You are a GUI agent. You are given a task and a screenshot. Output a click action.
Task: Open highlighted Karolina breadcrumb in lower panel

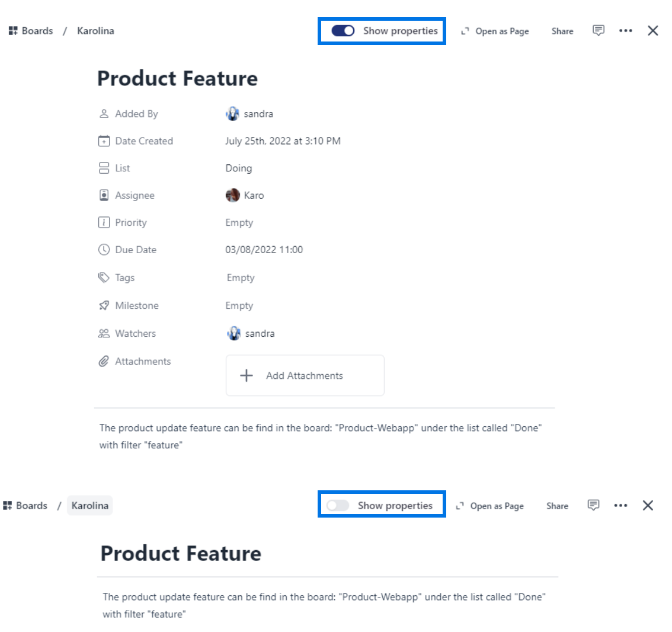[90, 506]
